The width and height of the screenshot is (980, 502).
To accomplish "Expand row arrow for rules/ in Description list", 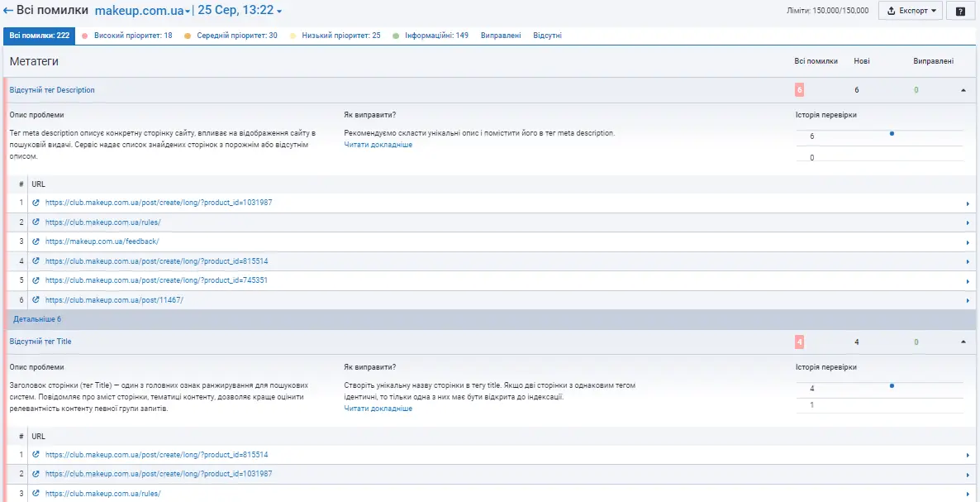I will [968, 222].
